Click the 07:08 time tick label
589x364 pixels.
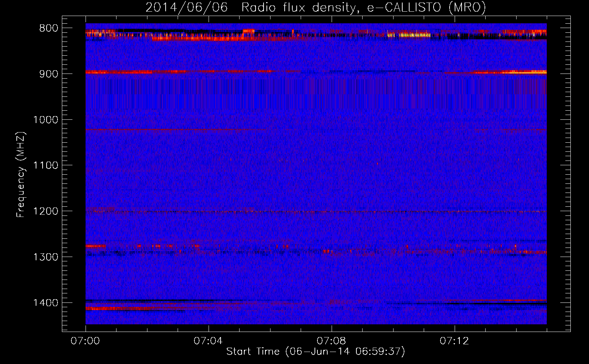tap(331, 341)
